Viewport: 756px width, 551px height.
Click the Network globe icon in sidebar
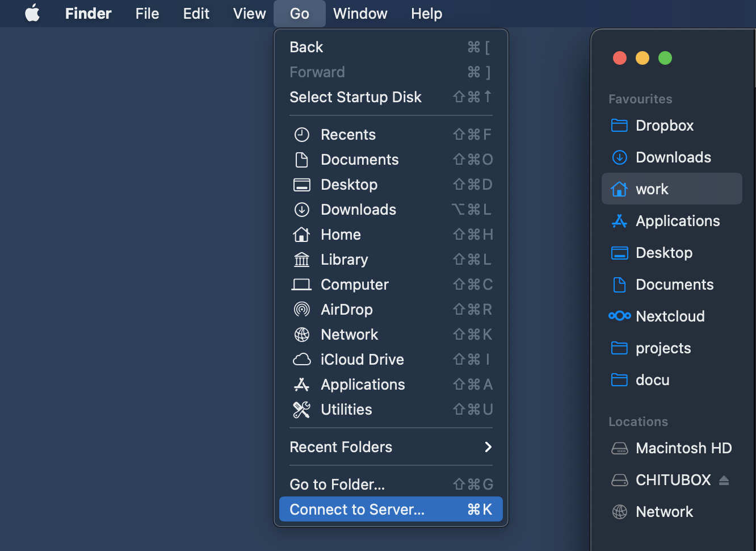(619, 512)
